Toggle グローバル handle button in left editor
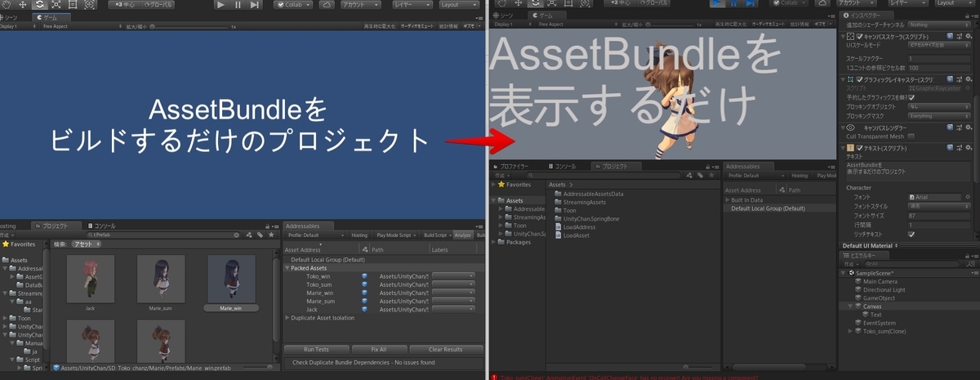The image size is (980, 380). pyautogui.click(x=159, y=4)
